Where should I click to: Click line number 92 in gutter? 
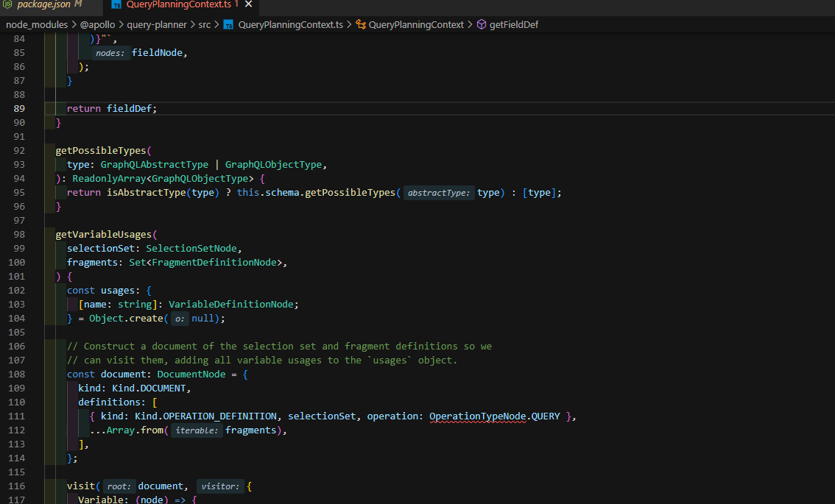[x=19, y=151]
